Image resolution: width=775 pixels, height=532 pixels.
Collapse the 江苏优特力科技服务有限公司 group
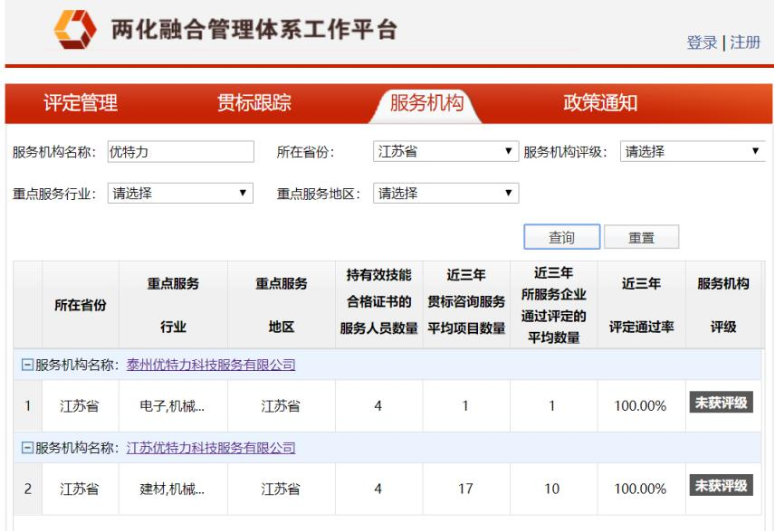point(27,448)
